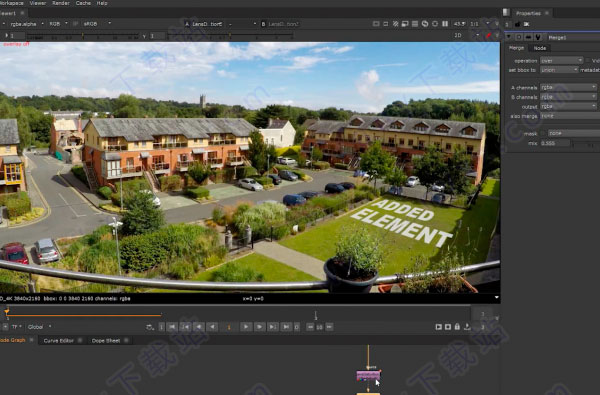This screenshot has width=600, height=395.
Task: Jump to the last frame
Action: [286, 327]
